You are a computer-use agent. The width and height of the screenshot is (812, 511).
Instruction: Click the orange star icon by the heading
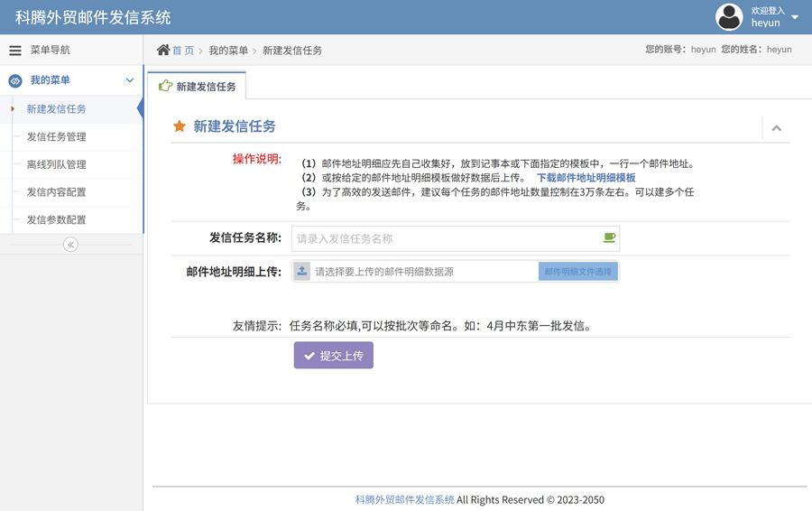[x=180, y=126]
